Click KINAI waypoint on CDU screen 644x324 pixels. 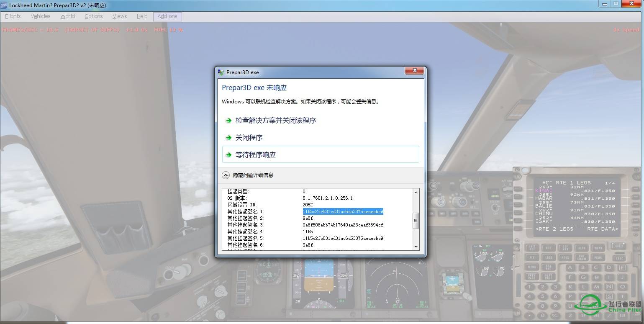pyautogui.click(x=544, y=190)
